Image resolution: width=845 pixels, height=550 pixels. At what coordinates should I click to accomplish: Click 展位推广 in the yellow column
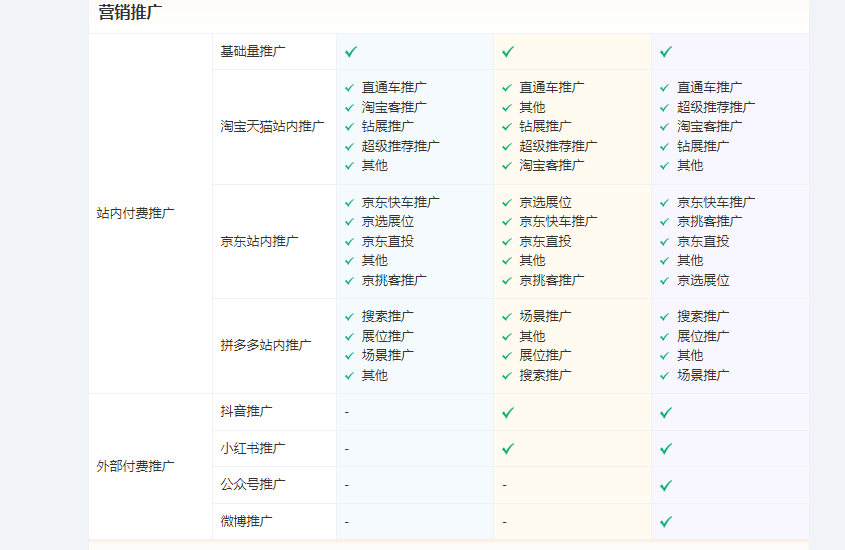pyautogui.click(x=545, y=356)
